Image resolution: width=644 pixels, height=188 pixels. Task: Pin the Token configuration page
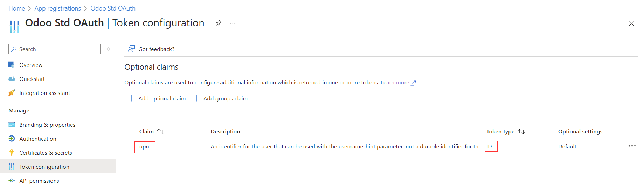coord(219,23)
